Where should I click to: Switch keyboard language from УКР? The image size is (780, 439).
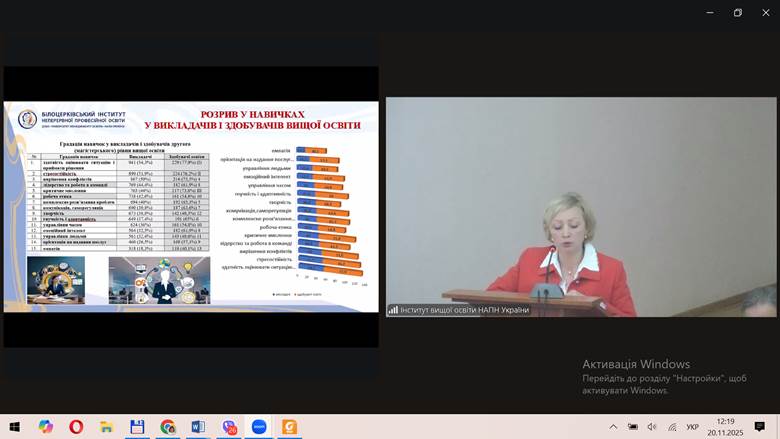click(x=693, y=427)
